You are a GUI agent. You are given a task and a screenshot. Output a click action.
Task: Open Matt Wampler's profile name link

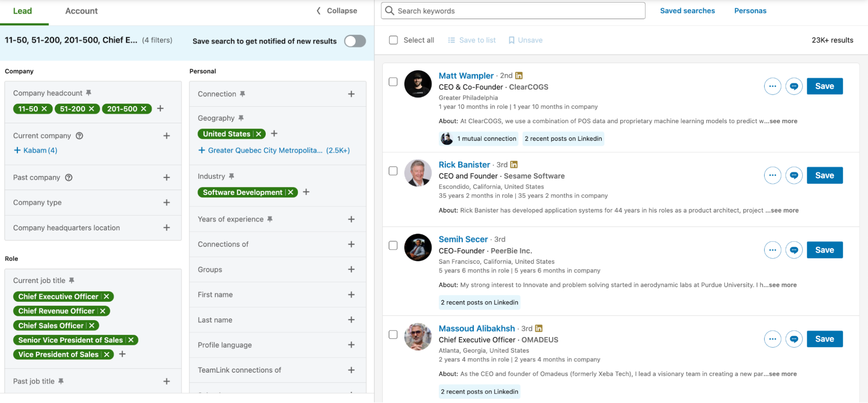click(x=466, y=76)
